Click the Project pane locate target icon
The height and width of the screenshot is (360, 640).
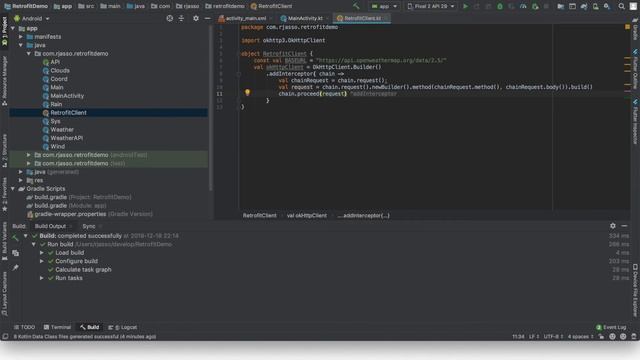tap(169, 18)
